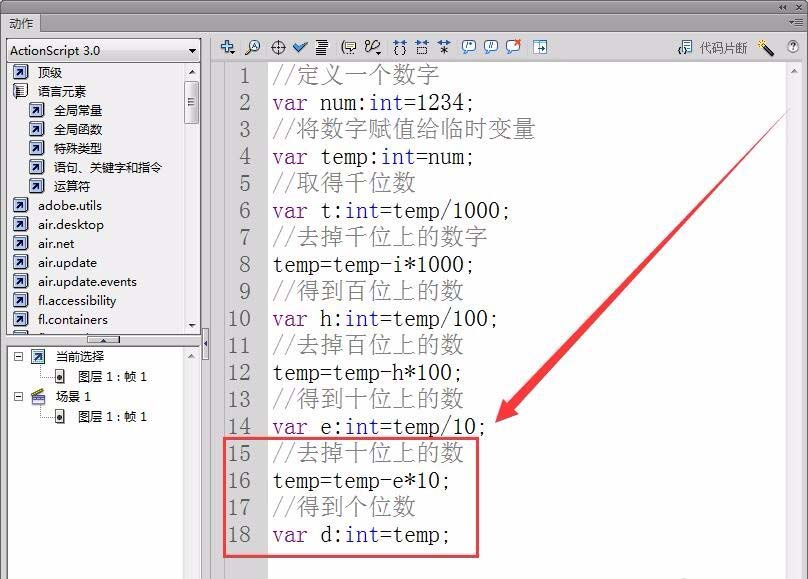
Task: Click code line 10 'var h:int=temp/100;'
Action: 385,319
